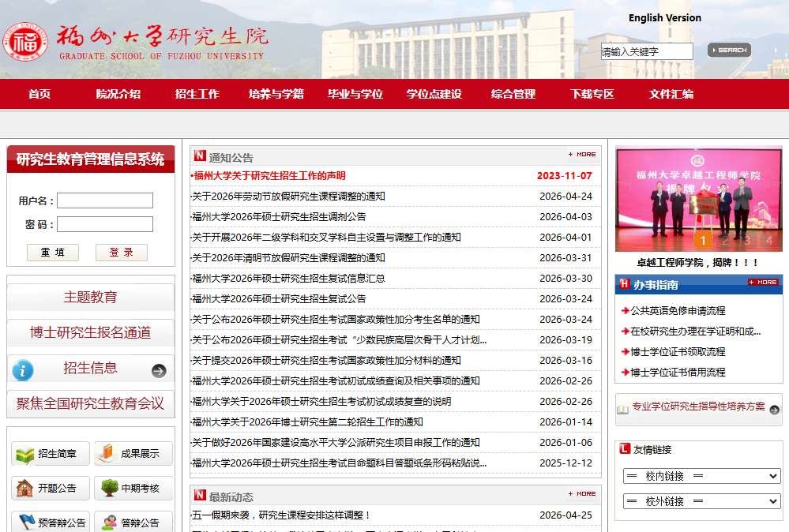Click the info icon beside 招生信息

tap(23, 371)
